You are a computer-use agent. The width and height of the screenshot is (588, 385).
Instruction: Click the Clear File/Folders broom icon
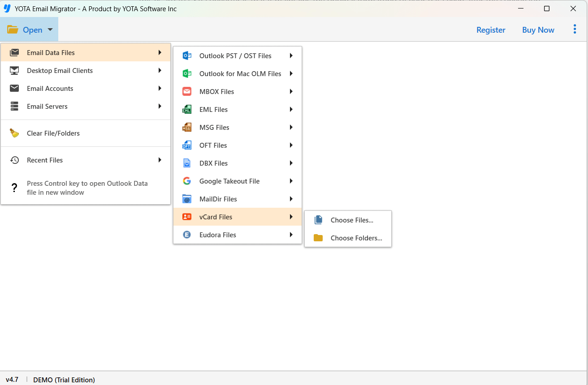pyautogui.click(x=14, y=133)
